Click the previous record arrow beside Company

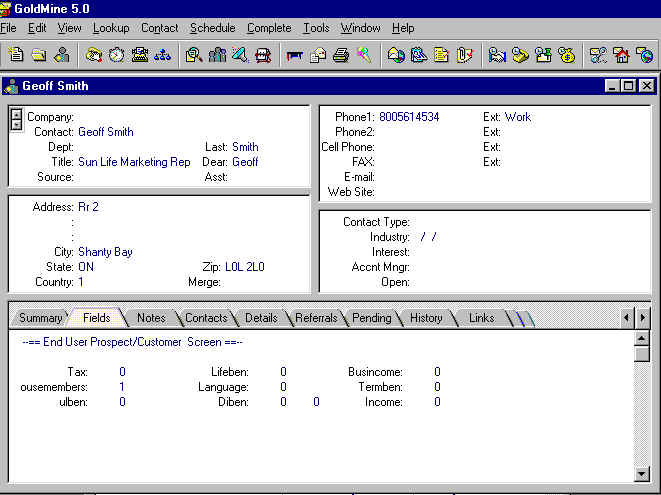pos(16,115)
